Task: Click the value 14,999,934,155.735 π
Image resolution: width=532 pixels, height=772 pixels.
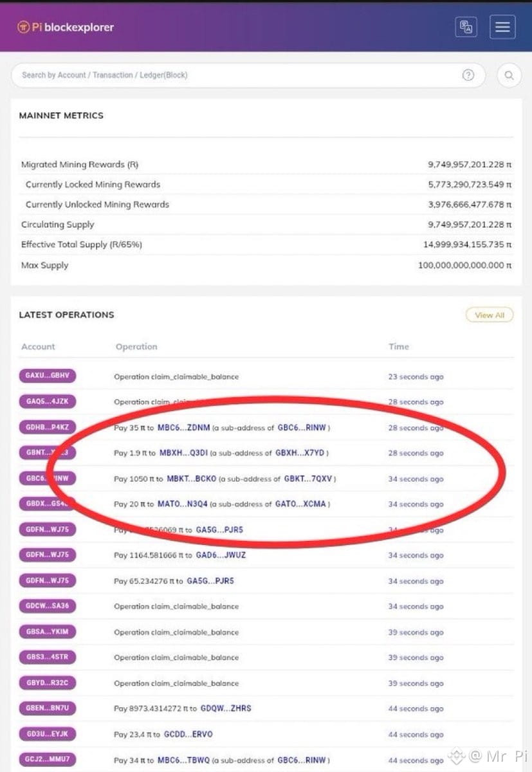Action: click(468, 244)
